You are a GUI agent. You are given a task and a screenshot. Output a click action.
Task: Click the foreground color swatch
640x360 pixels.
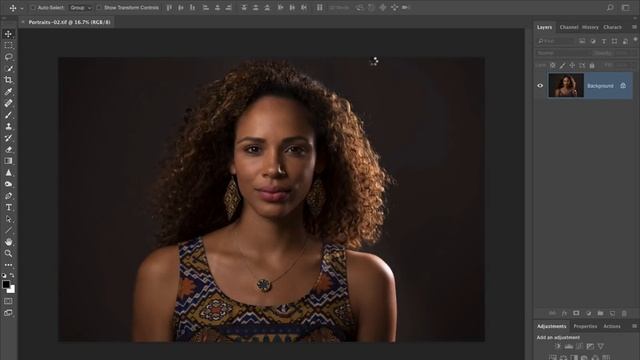tap(6, 284)
